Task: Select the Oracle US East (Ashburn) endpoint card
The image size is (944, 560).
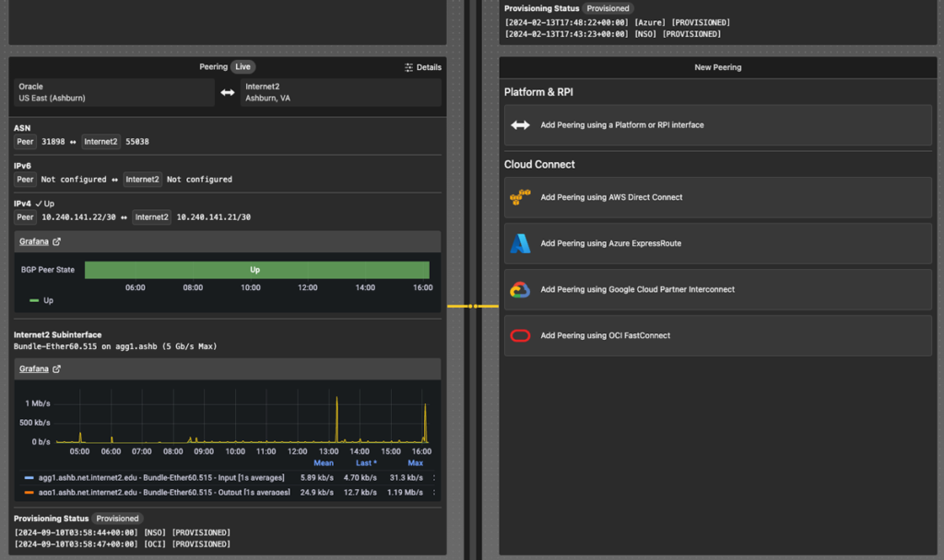Action: [x=112, y=92]
